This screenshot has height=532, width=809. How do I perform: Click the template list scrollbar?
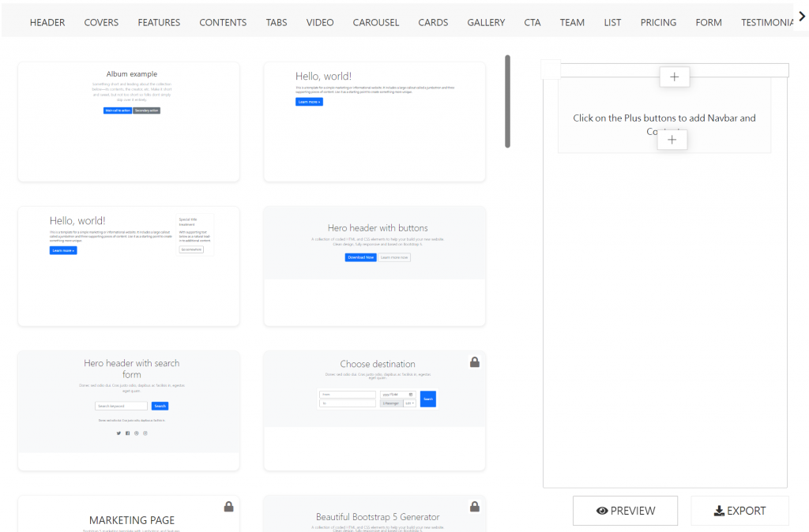click(x=508, y=102)
